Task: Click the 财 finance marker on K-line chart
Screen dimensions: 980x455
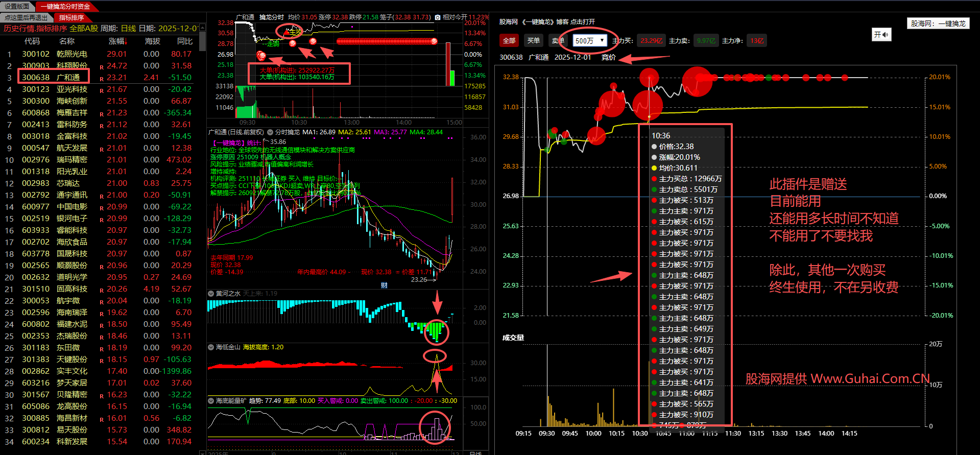Action: tap(384, 285)
